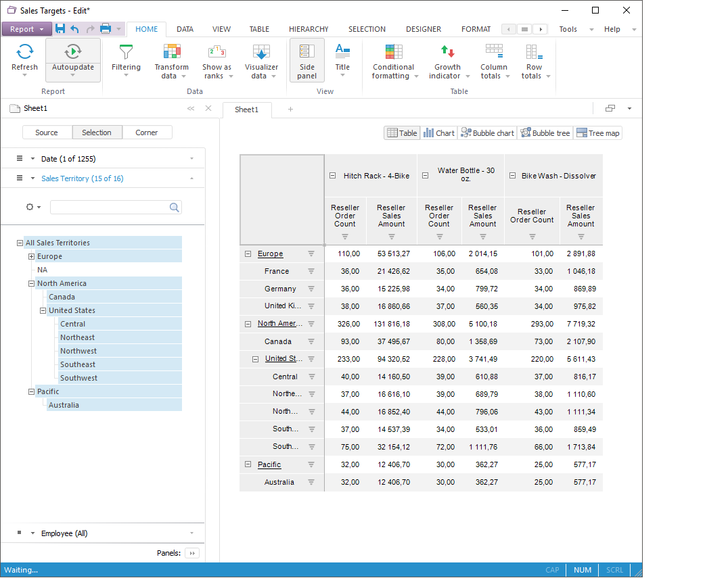Viewport: 728px width, 578px height.
Task: Switch to Bubble chart view
Action: pos(487,133)
